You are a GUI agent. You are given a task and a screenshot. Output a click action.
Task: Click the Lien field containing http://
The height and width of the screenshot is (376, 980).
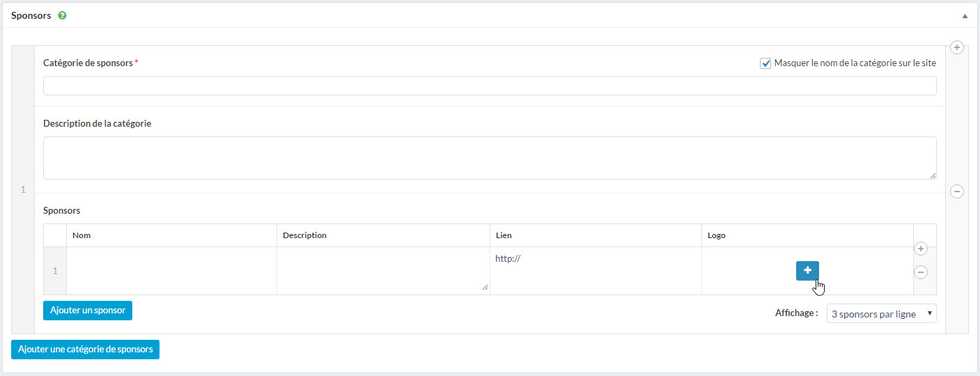595,259
